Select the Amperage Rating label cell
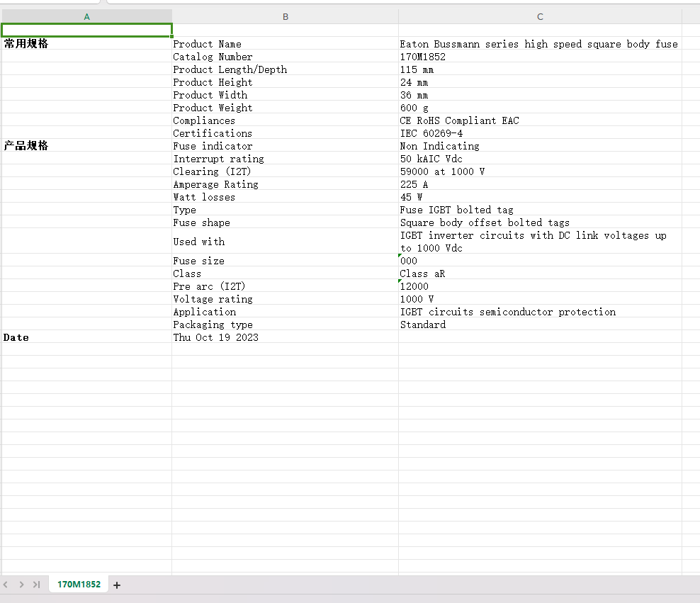Screen dimensions: 700x603 tap(286, 184)
